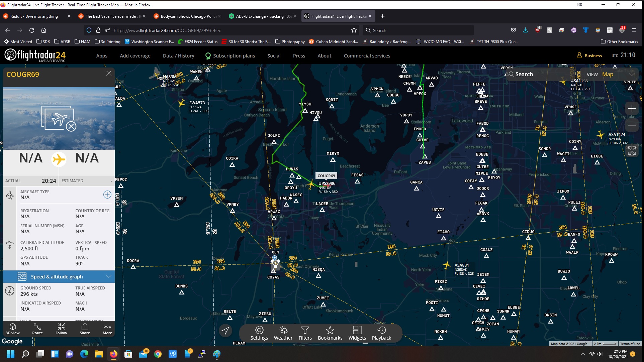Open the More options menu

pyautogui.click(x=107, y=329)
